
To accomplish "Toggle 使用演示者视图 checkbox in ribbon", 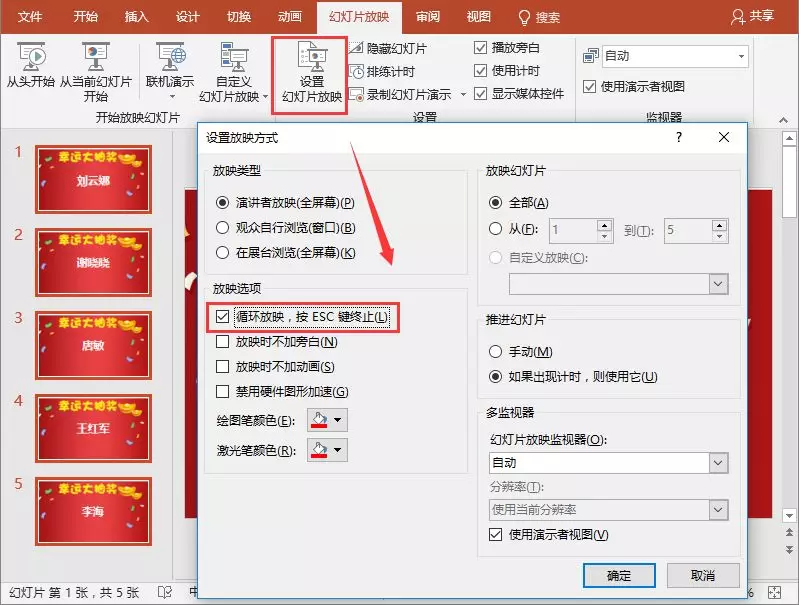I will (589, 87).
